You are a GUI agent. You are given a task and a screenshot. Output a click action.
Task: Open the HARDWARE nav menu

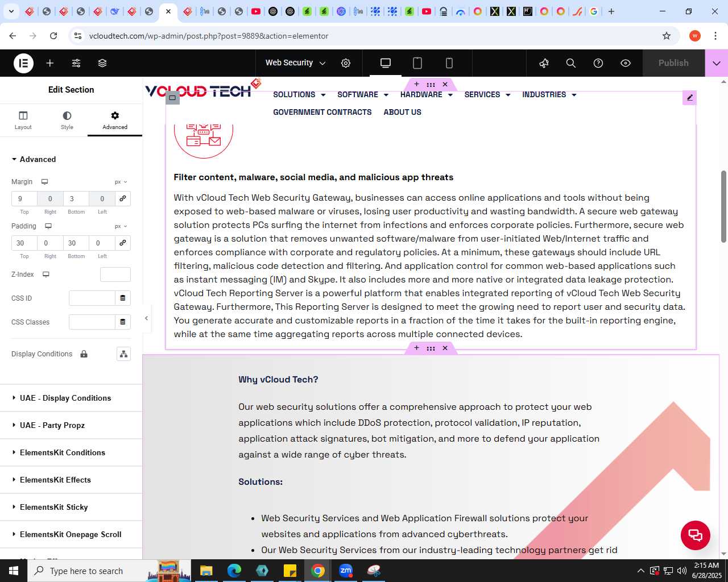point(427,95)
